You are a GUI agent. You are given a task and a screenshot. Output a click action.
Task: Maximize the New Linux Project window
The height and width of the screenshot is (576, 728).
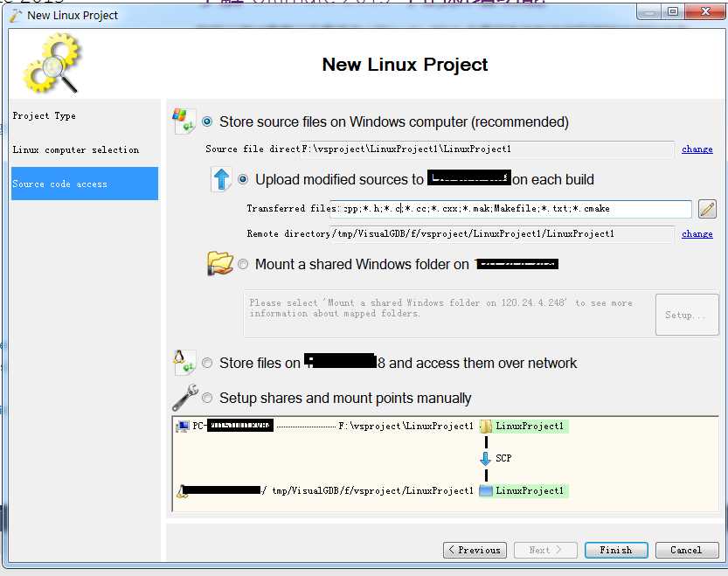click(673, 11)
